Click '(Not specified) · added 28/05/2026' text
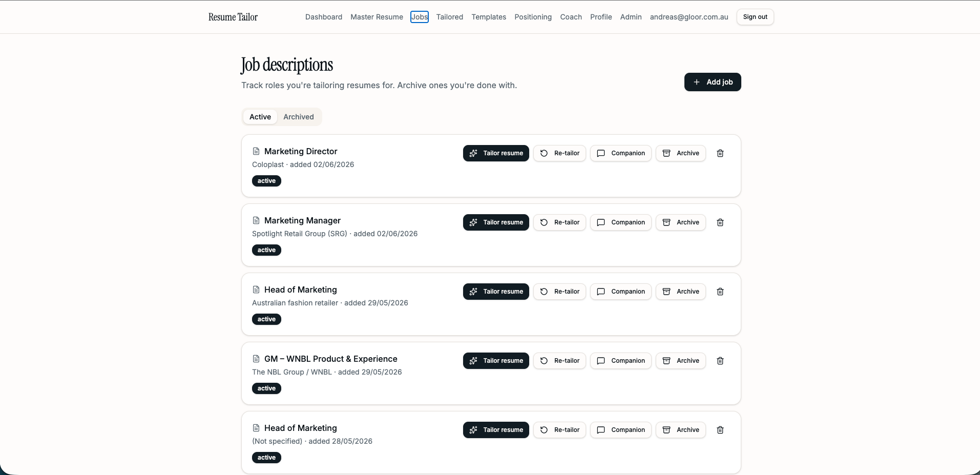 [312, 441]
